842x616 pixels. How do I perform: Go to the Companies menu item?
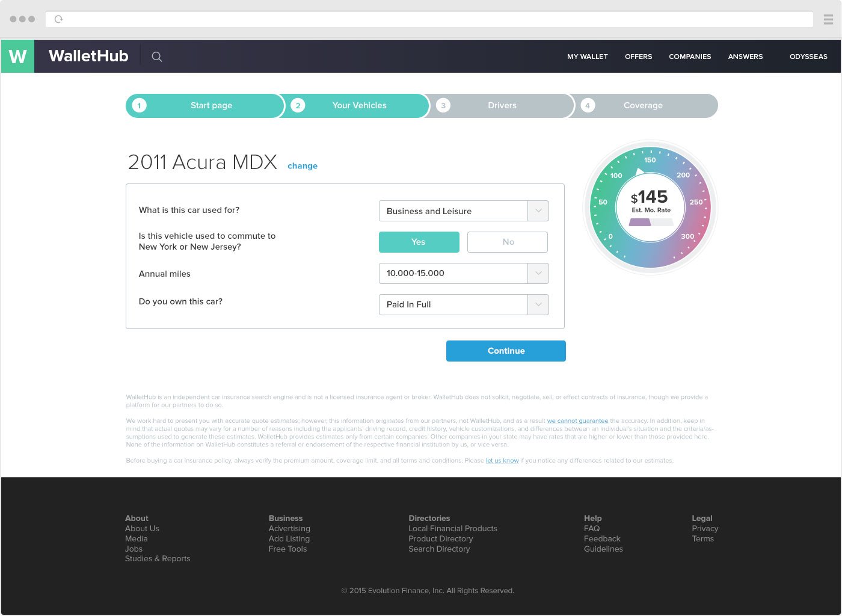click(690, 57)
